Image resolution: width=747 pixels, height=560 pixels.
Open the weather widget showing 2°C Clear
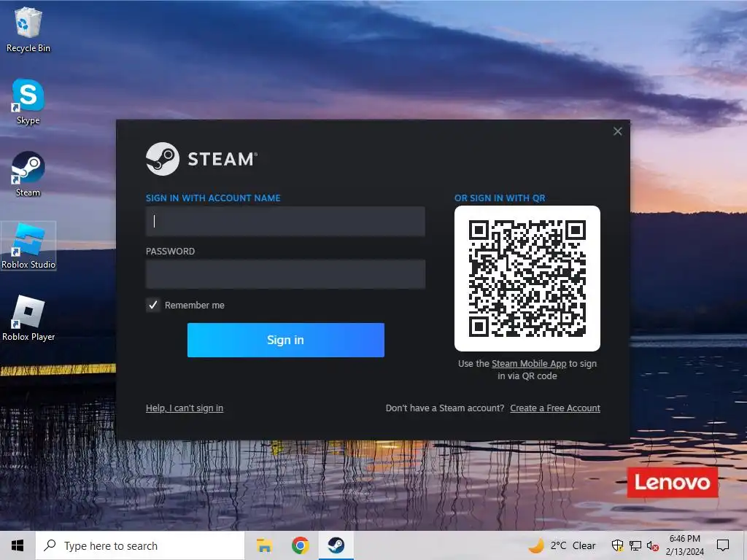pyautogui.click(x=562, y=545)
